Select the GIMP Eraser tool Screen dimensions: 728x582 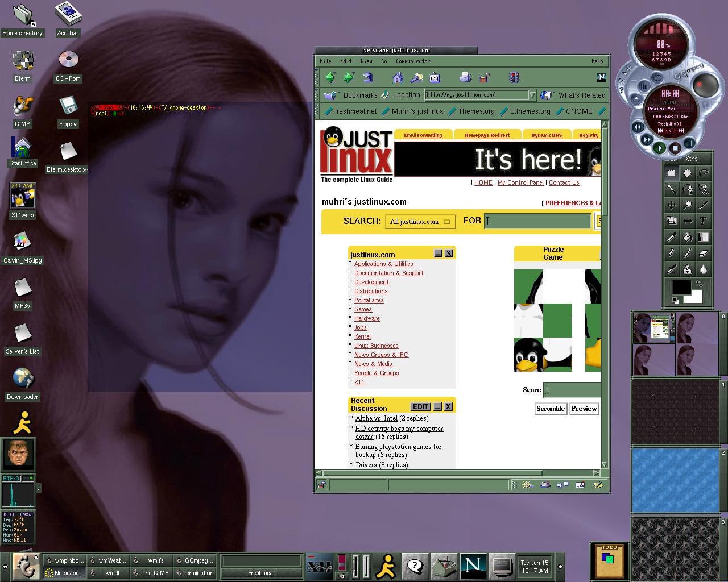coord(704,253)
